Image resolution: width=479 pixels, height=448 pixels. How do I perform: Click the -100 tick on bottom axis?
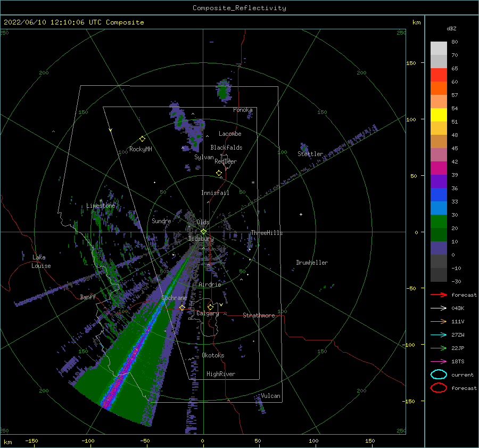(88, 441)
